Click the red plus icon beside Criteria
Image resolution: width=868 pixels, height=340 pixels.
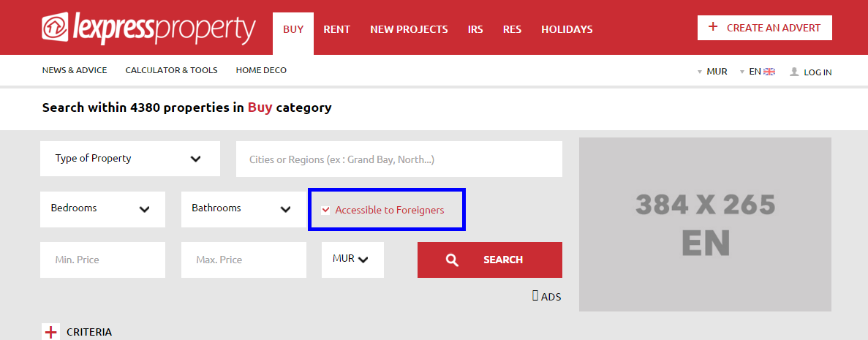[51, 332]
